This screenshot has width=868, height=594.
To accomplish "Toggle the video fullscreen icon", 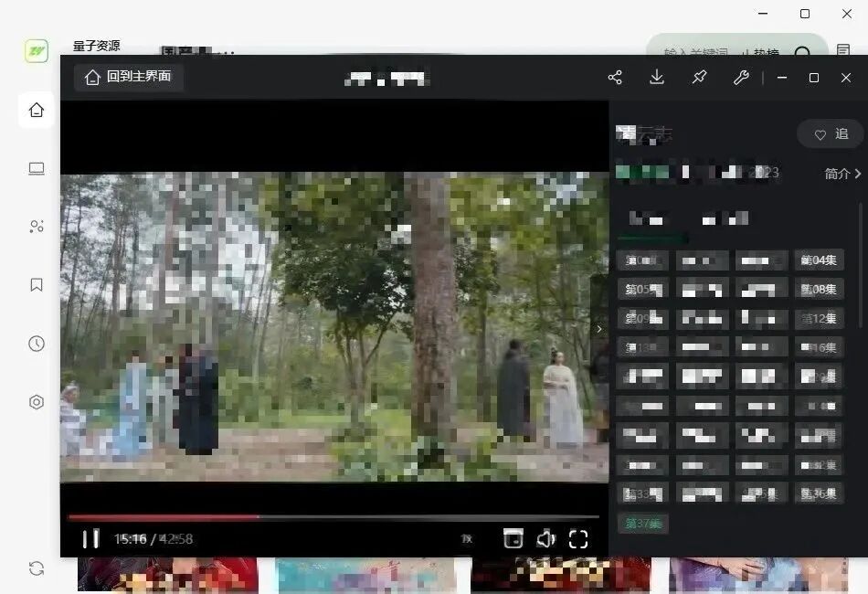I will click(578, 538).
